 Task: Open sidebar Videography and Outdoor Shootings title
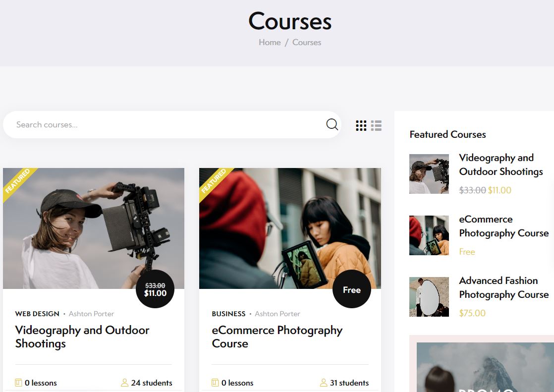pos(500,165)
